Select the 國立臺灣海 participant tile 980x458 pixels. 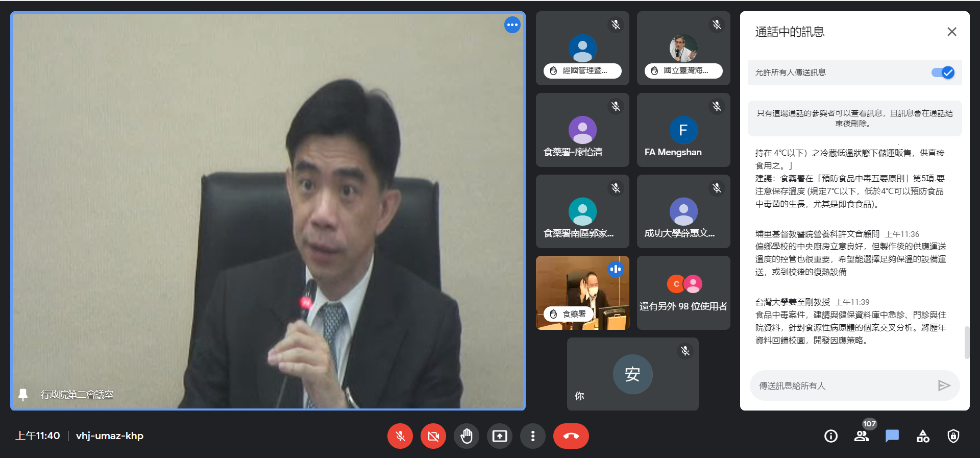click(x=683, y=48)
